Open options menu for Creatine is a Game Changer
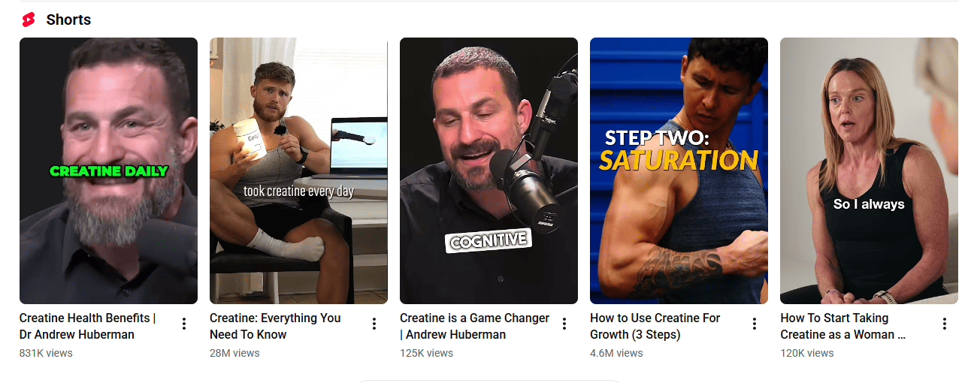 [x=564, y=324]
